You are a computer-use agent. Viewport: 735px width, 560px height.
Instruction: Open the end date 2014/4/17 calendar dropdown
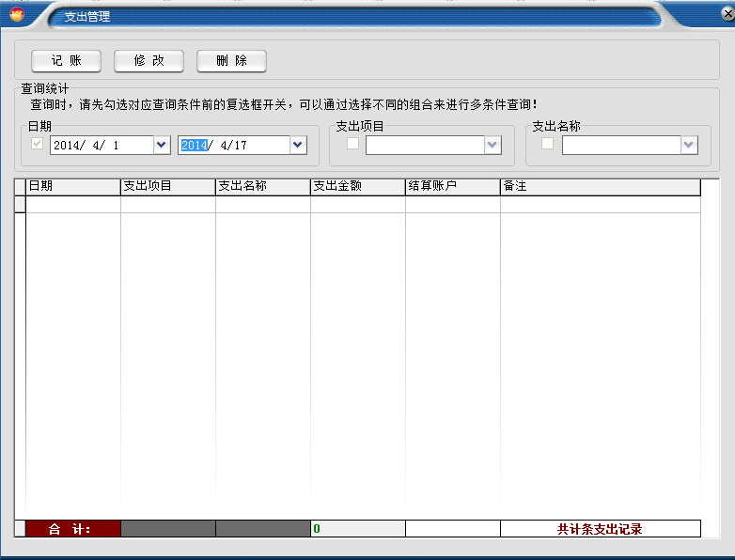click(x=298, y=145)
